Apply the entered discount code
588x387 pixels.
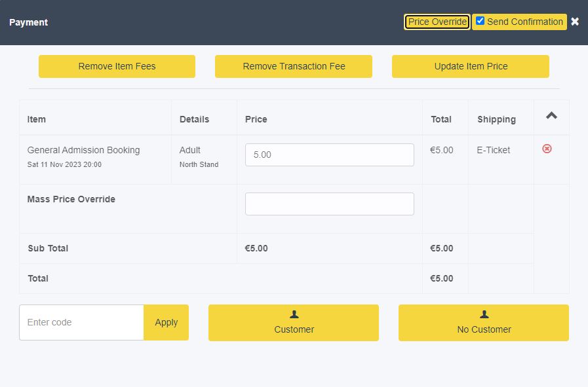pos(166,322)
